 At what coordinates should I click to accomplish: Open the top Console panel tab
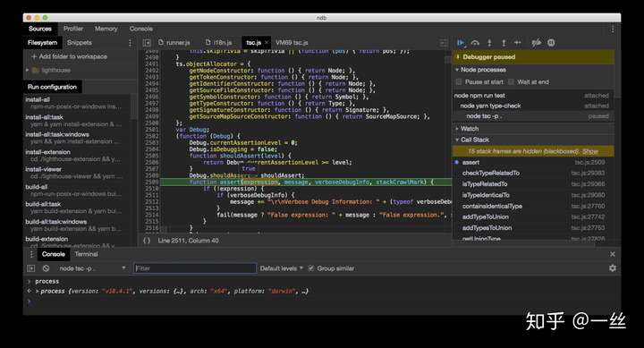pos(141,29)
